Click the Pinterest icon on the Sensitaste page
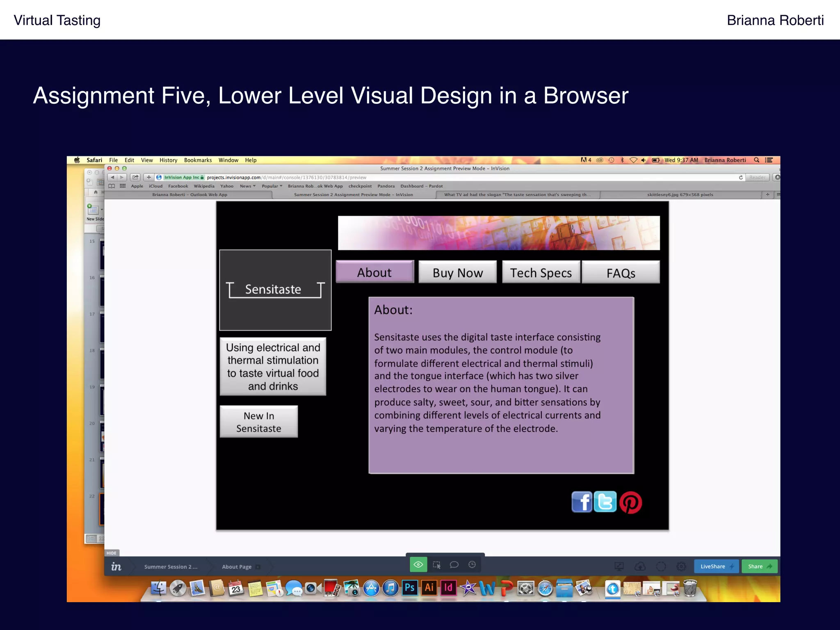Viewport: 840px width, 630px height. click(x=630, y=502)
